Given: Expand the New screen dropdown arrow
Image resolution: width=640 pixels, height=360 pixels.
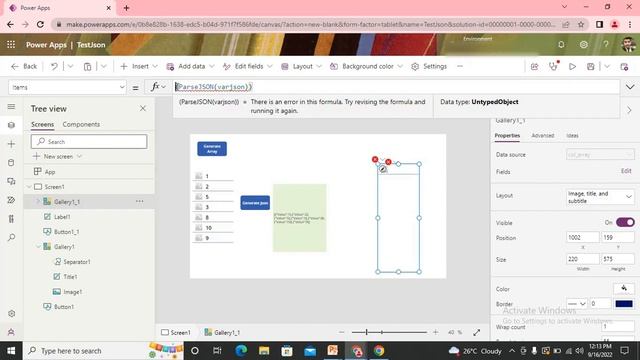Looking at the screenshot, I should point(80,156).
